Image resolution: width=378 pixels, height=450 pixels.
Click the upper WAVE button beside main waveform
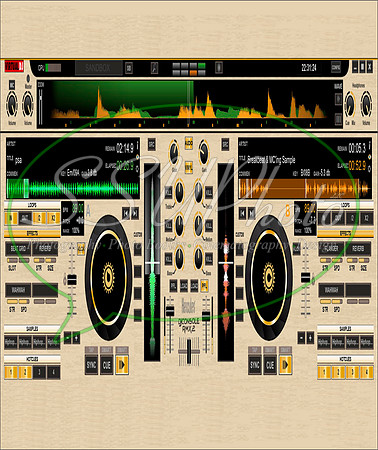(338, 99)
